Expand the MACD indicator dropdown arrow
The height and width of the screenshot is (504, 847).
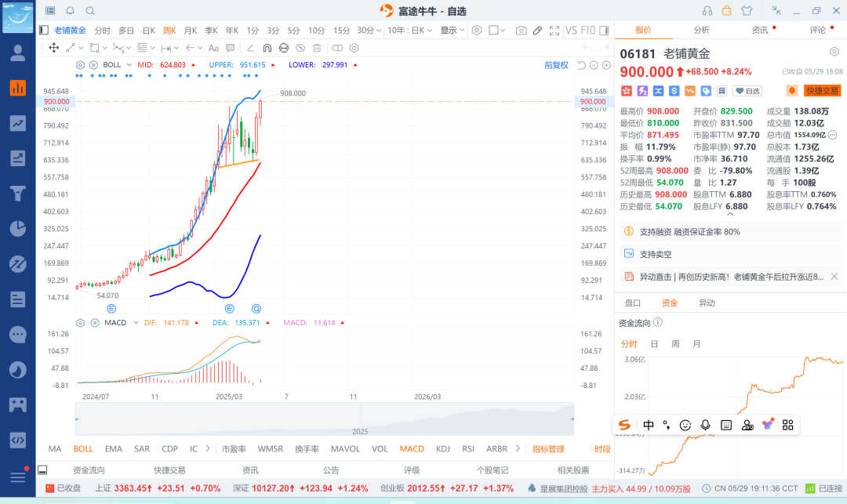136,323
